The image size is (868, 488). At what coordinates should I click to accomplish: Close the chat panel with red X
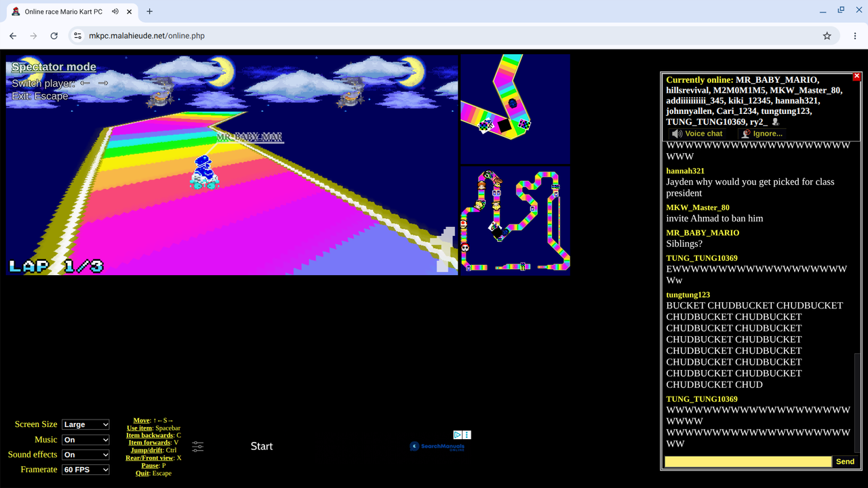[856, 77]
